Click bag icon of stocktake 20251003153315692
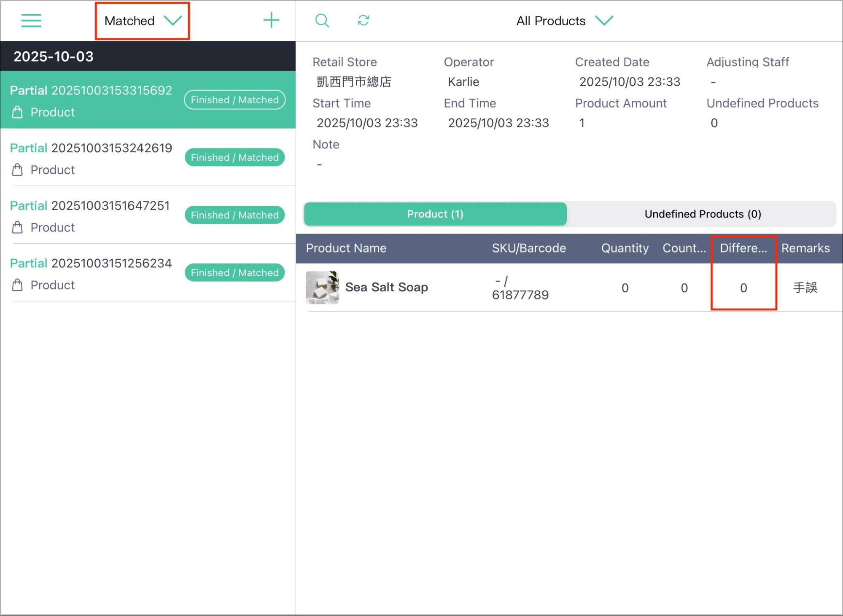 [17, 112]
